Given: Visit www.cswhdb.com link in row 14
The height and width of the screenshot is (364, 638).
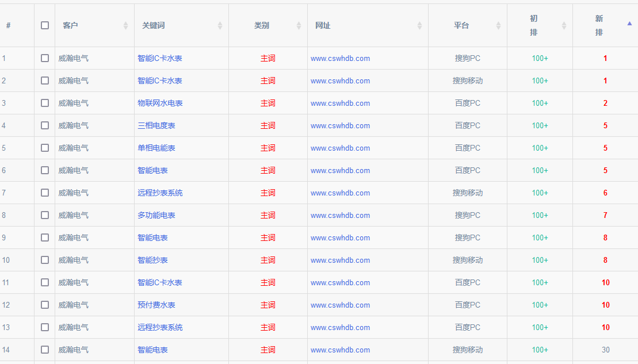Looking at the screenshot, I should tap(340, 350).
